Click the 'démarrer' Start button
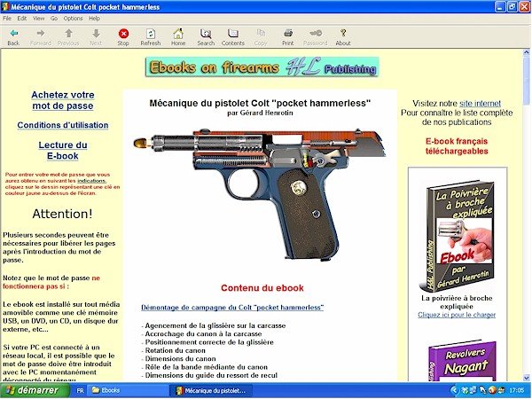The height and width of the screenshot is (399, 532). (35, 390)
